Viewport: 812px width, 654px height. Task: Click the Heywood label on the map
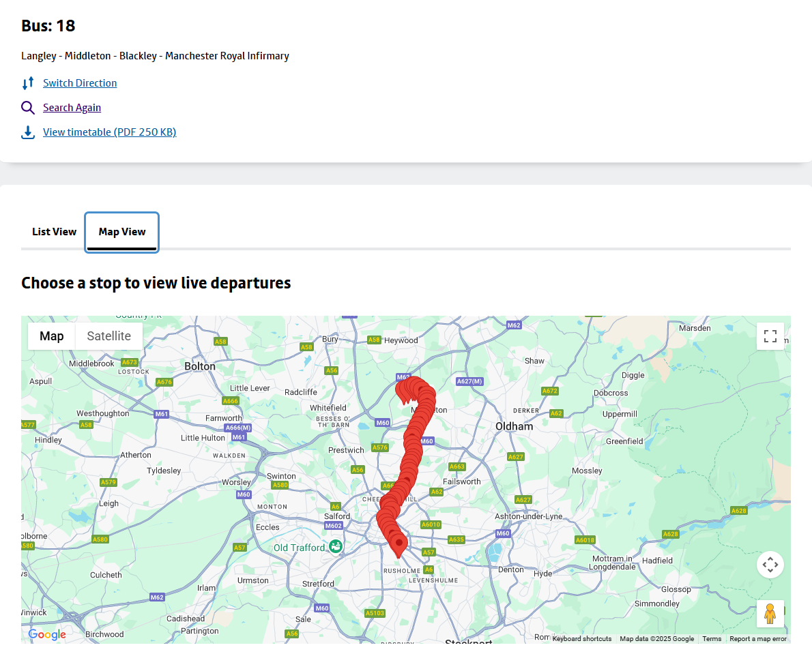(x=401, y=340)
